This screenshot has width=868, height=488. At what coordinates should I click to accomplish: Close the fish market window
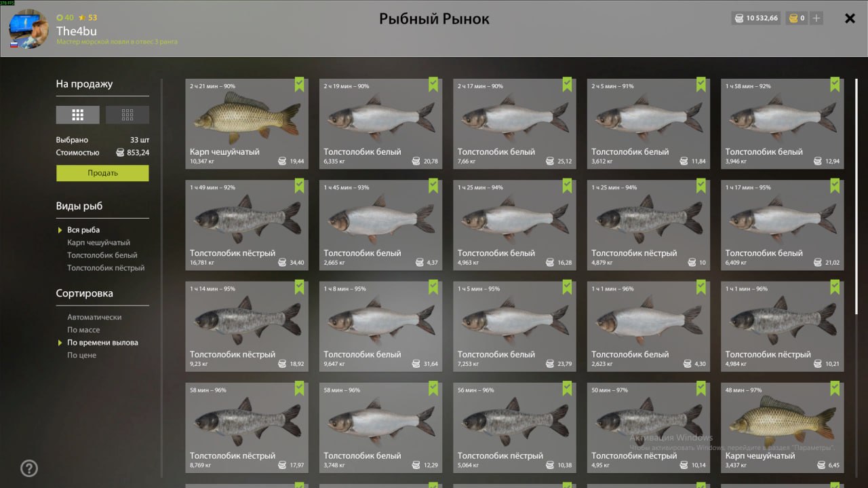click(850, 18)
